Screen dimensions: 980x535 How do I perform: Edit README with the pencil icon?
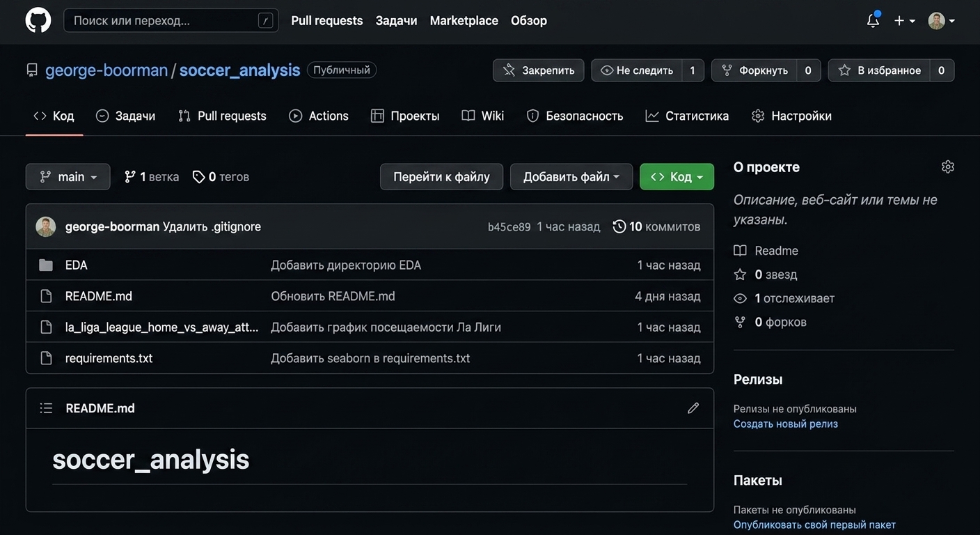click(x=693, y=408)
